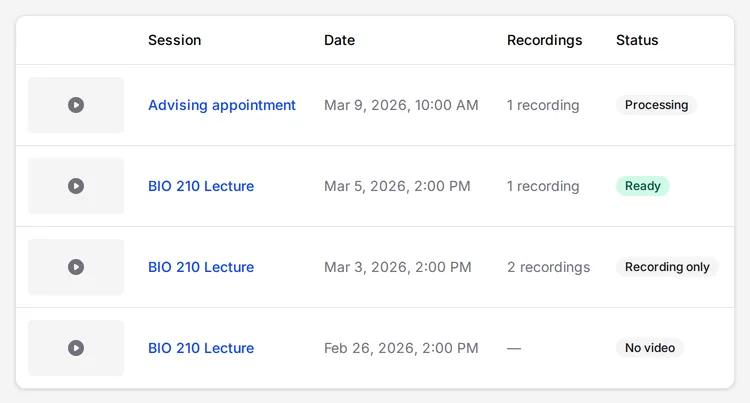Click the date Mar 5, 2026, 2:00 PM

[397, 186]
